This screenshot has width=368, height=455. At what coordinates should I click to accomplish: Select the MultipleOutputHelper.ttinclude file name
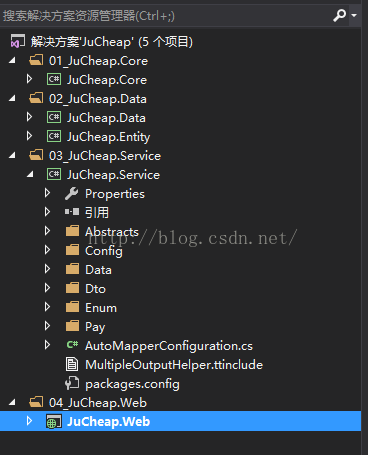174,365
